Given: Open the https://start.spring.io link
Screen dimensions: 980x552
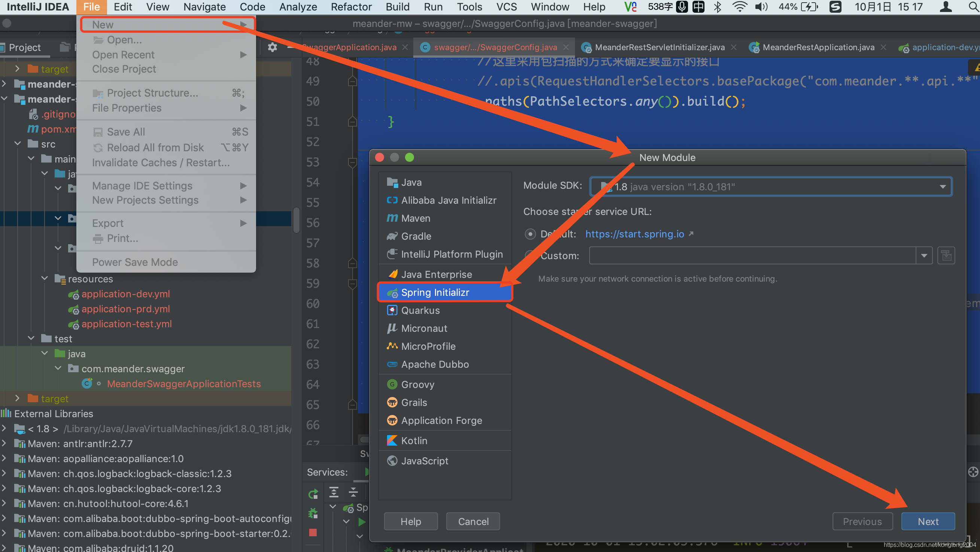Looking at the screenshot, I should coord(634,234).
